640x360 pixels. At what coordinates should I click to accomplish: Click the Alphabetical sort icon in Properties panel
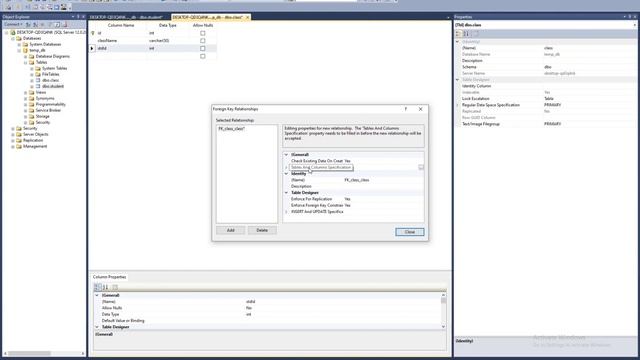pyautogui.click(x=466, y=33)
